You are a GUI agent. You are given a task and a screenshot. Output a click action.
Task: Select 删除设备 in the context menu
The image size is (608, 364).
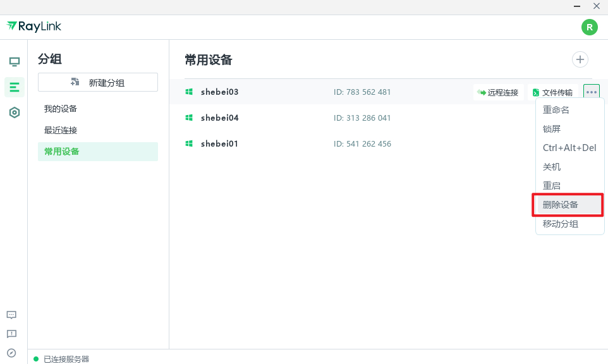pyautogui.click(x=559, y=204)
